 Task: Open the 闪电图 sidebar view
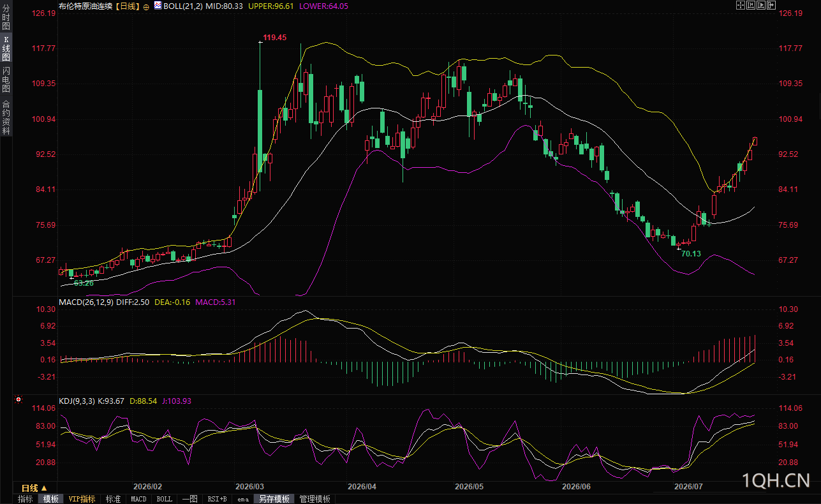click(x=6, y=80)
